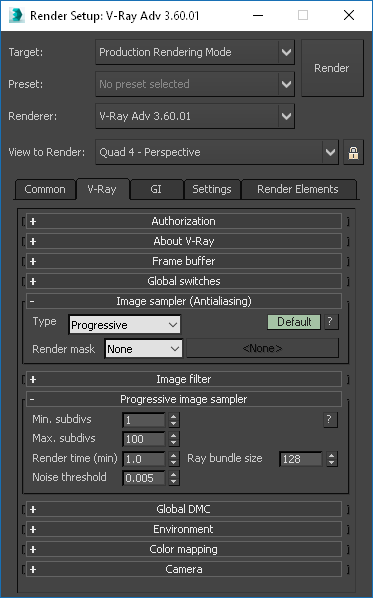
Task: Click the Render time spinner arrows
Action: coord(174,459)
